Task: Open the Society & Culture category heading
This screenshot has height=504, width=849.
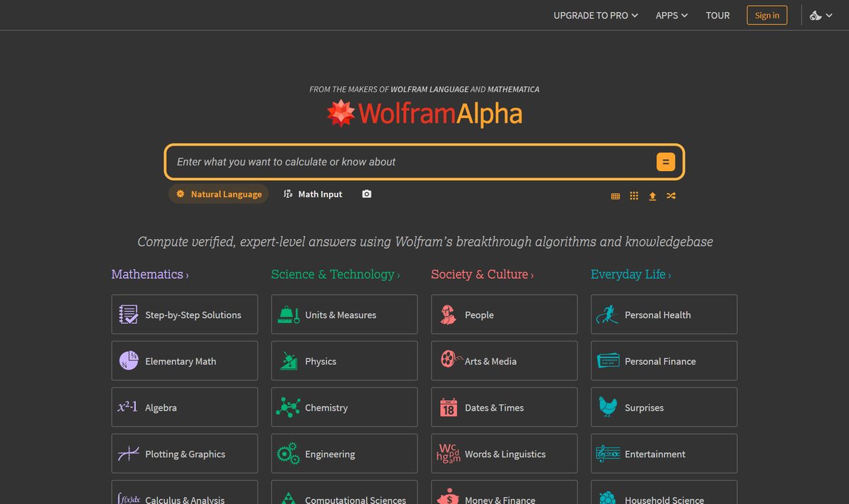Action: pyautogui.click(x=483, y=274)
